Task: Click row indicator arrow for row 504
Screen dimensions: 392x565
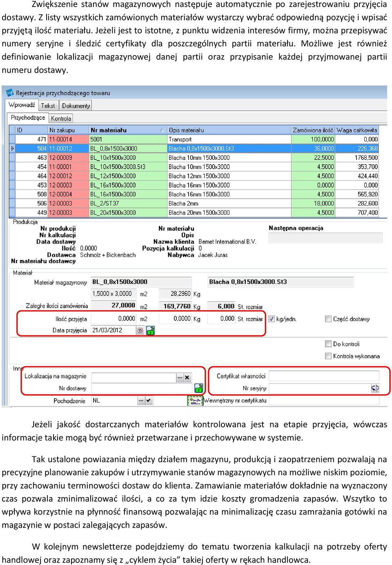Action: click(12, 149)
